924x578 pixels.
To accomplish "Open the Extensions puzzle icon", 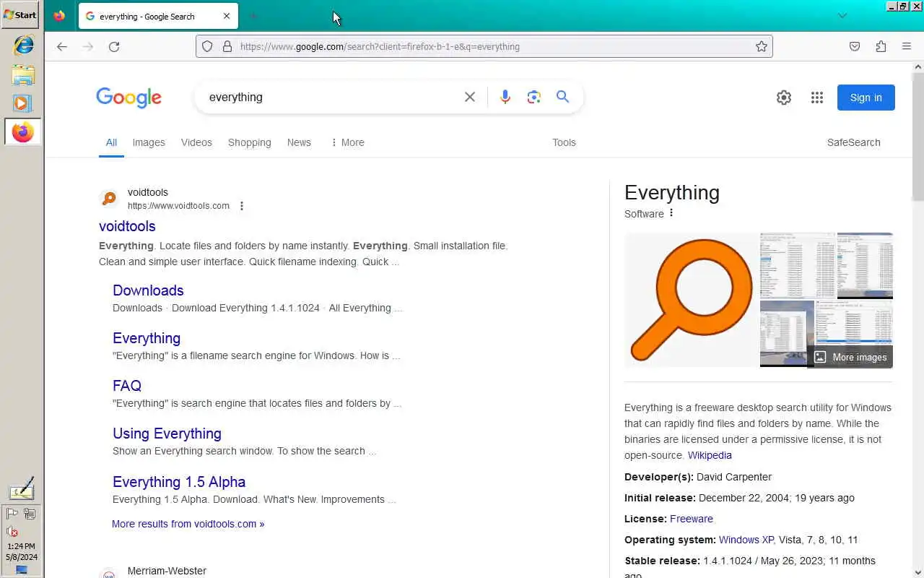I will (x=881, y=46).
